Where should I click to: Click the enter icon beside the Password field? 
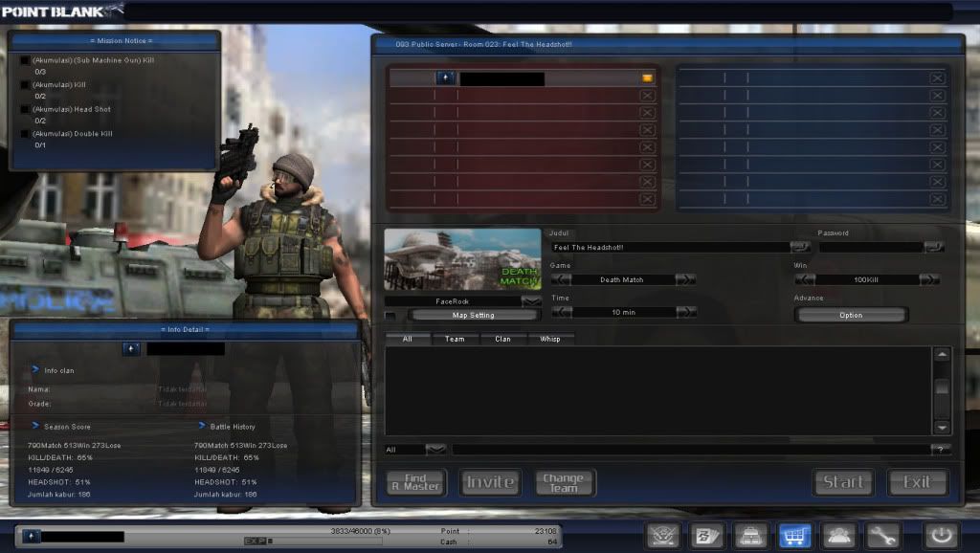[x=934, y=247]
